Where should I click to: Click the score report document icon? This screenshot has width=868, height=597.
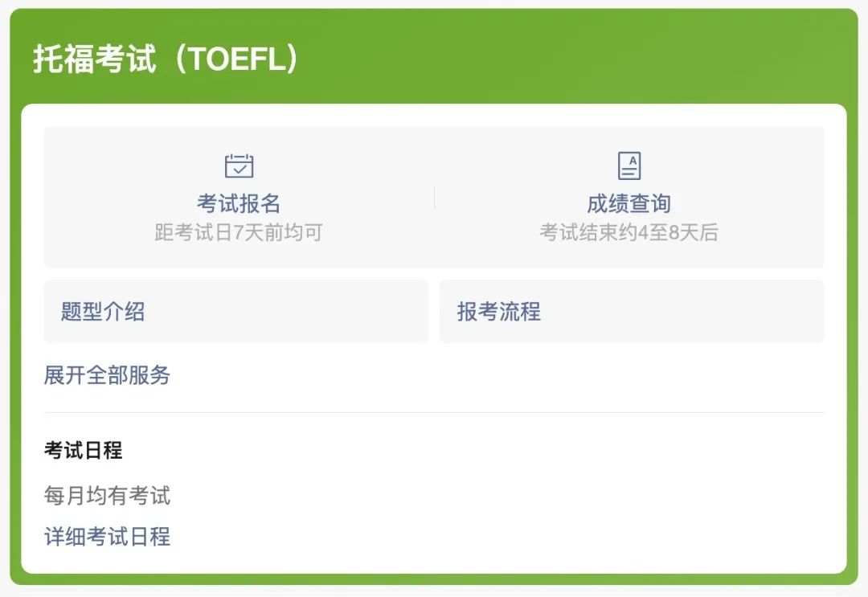(628, 166)
